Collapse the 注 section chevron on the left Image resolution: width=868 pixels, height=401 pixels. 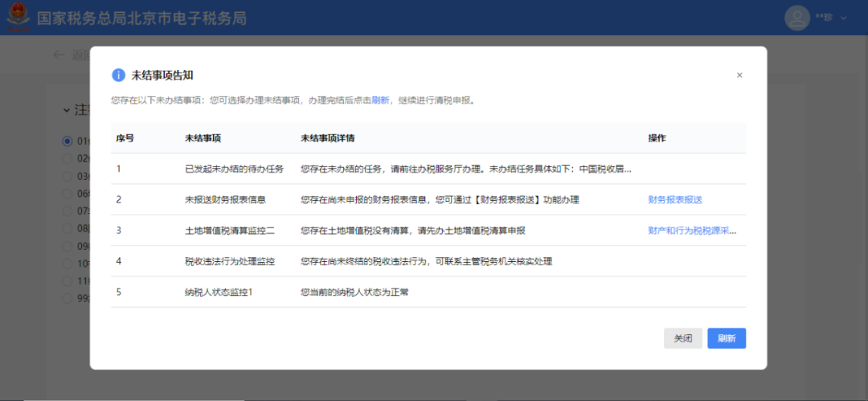pos(68,109)
